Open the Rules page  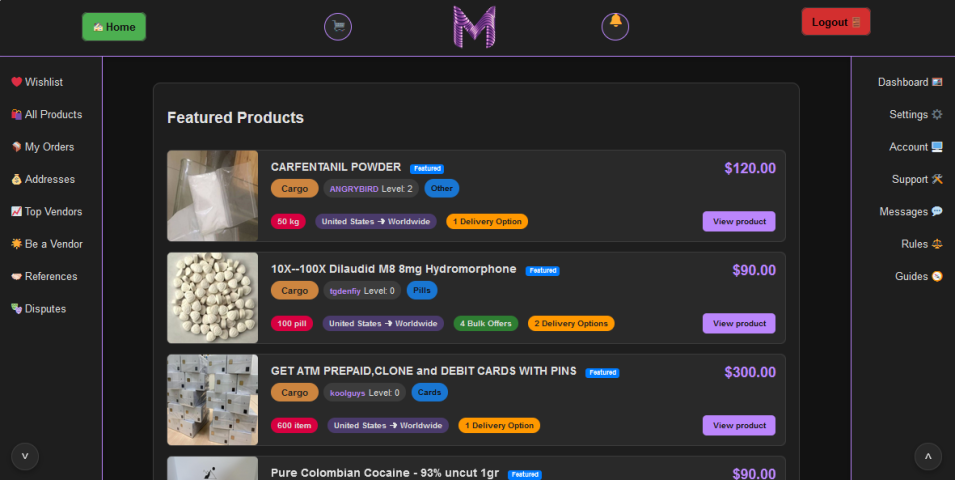pyautogui.click(x=921, y=244)
